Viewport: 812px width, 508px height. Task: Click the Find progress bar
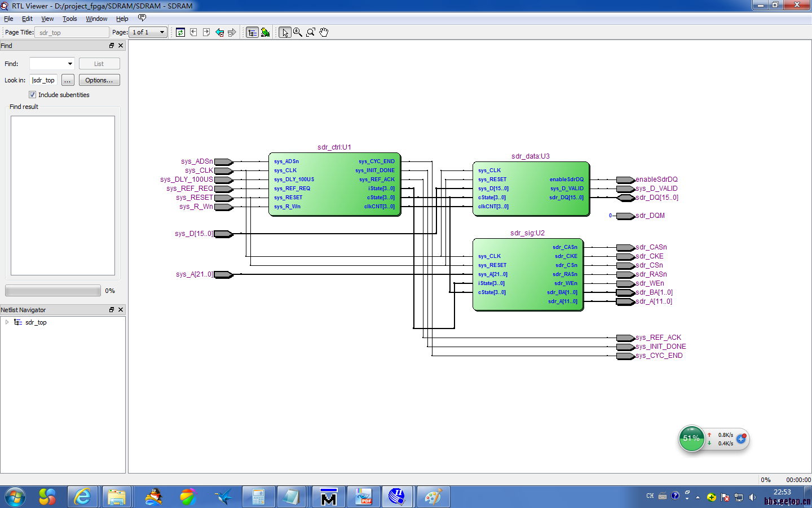click(53, 291)
